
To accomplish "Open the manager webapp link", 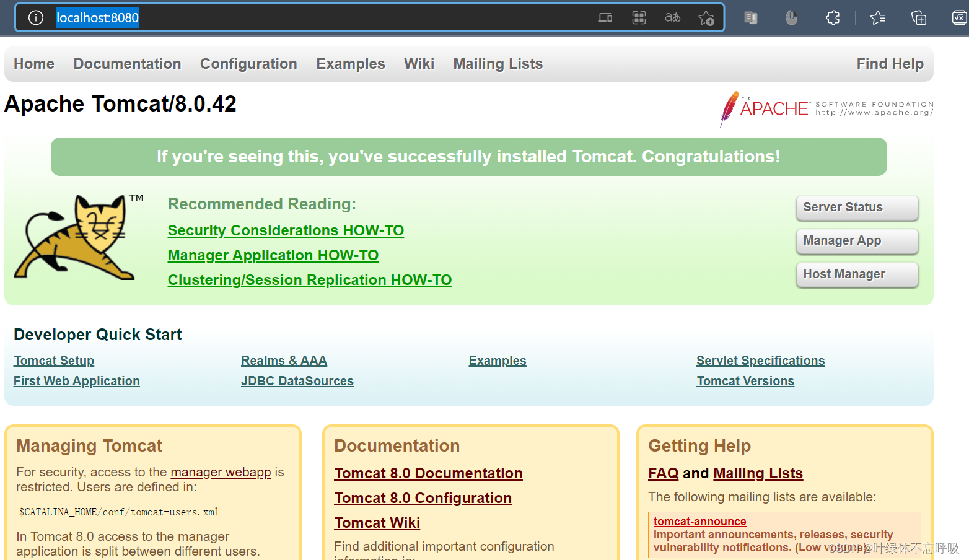I will pos(221,472).
